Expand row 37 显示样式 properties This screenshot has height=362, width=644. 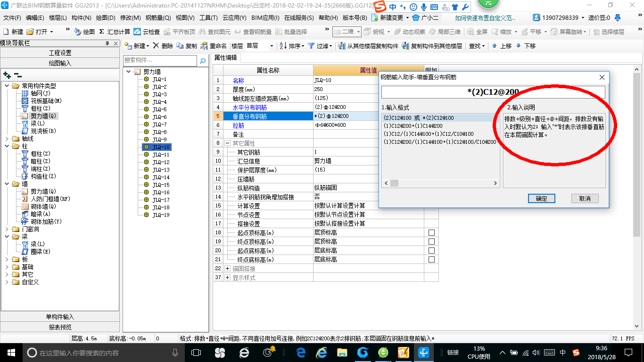point(227,278)
